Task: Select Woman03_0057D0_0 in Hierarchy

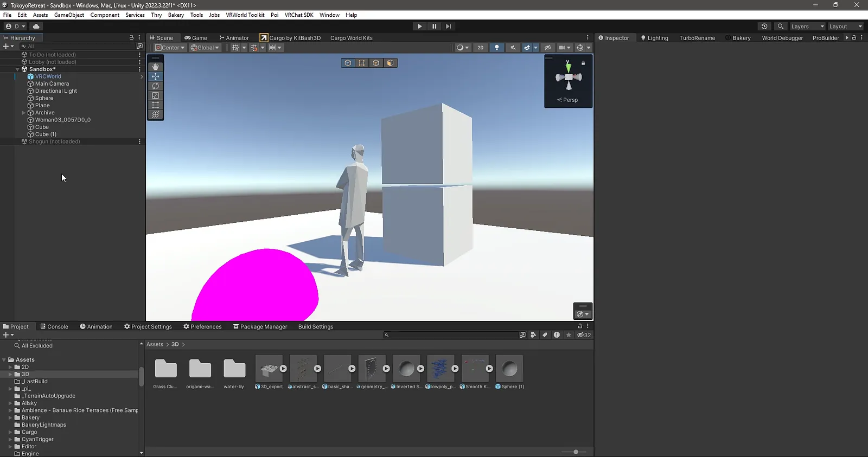Action: tap(62, 120)
